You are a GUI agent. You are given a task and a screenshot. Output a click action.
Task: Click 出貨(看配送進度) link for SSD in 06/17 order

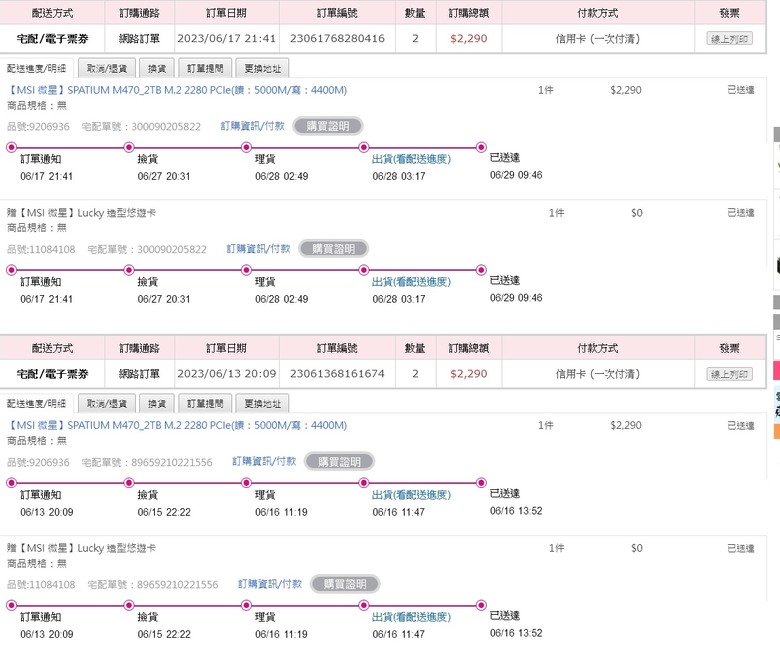pyautogui.click(x=411, y=159)
